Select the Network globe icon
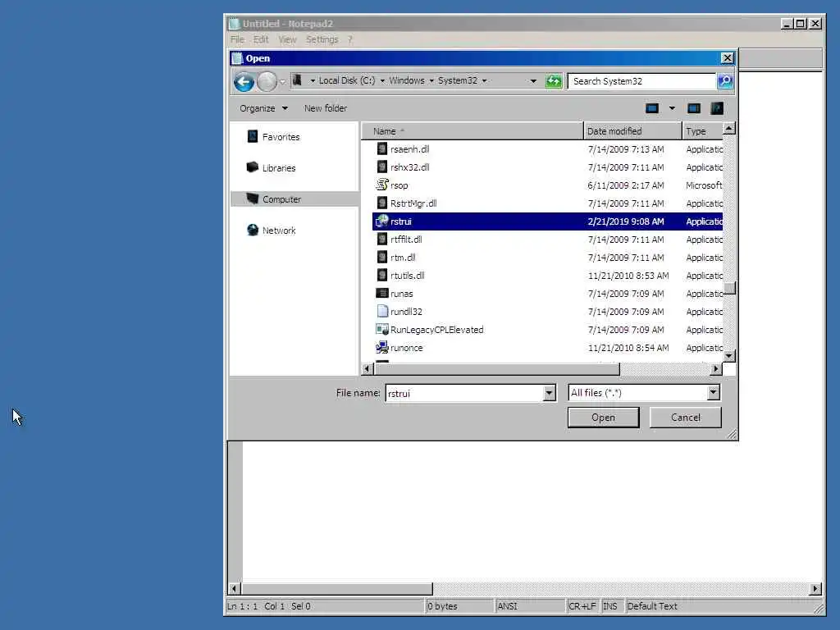 click(253, 230)
